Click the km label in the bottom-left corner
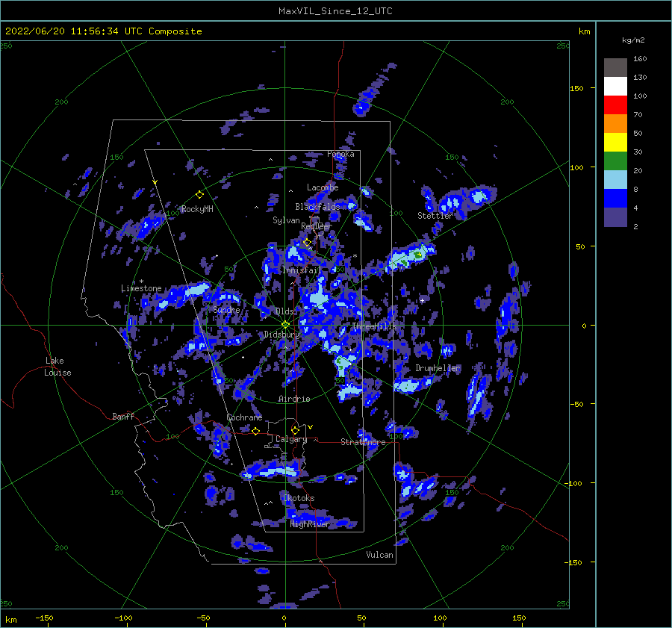Viewport: 672px width, 628px height. [x=10, y=620]
